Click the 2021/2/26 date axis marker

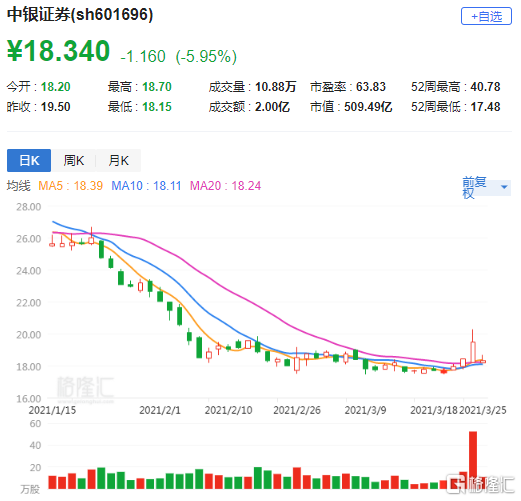coord(297,410)
